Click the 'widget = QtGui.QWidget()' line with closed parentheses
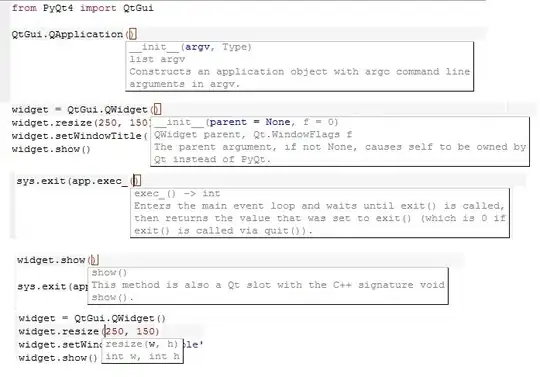This screenshot has width=540, height=377. click(92, 318)
